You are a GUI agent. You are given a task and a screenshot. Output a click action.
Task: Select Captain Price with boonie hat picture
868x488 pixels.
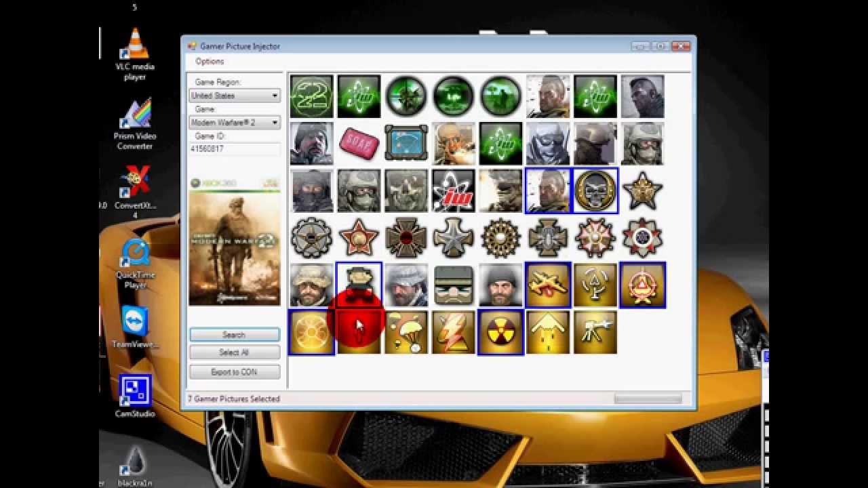pos(311,285)
